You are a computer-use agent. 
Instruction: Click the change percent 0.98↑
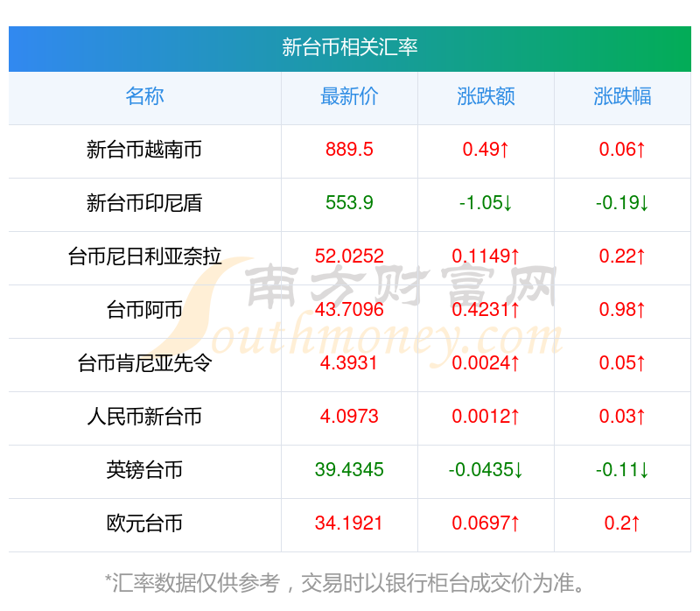point(622,310)
